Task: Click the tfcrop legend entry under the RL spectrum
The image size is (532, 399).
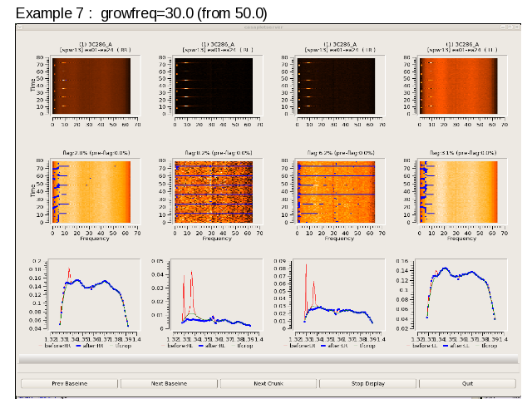Action: 241,346
